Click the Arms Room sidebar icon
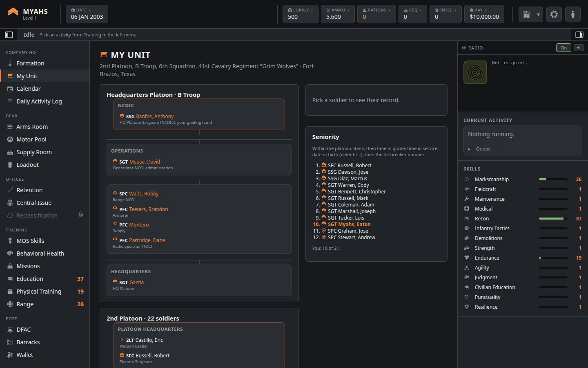The width and height of the screenshot is (588, 368). pyautogui.click(x=10, y=127)
